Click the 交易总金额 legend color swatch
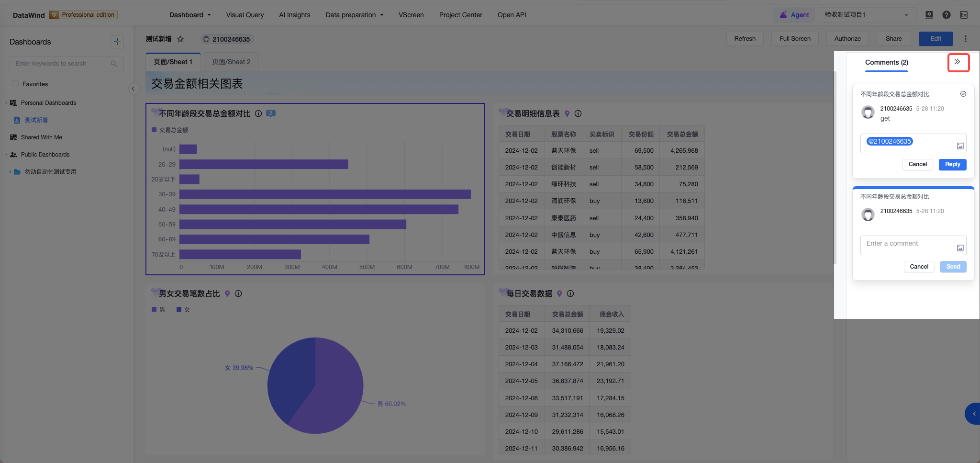The width and height of the screenshot is (980, 463). click(x=154, y=130)
